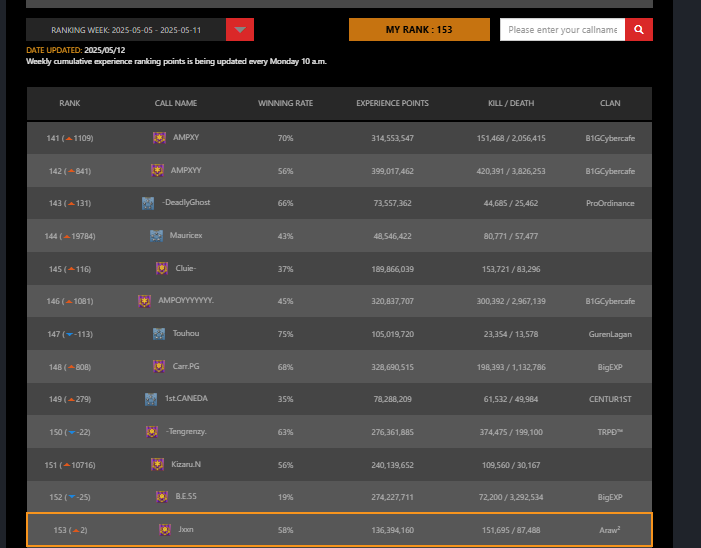Click the CALL NAME column header
Viewport: 701px width, 548px height.
pyautogui.click(x=176, y=103)
